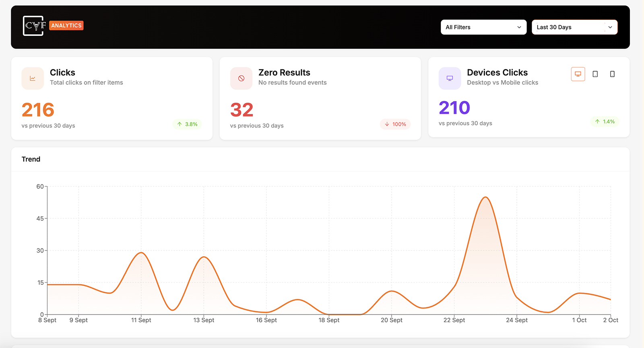Click the 2 Oct axis label
The height and width of the screenshot is (348, 644).
click(611, 320)
